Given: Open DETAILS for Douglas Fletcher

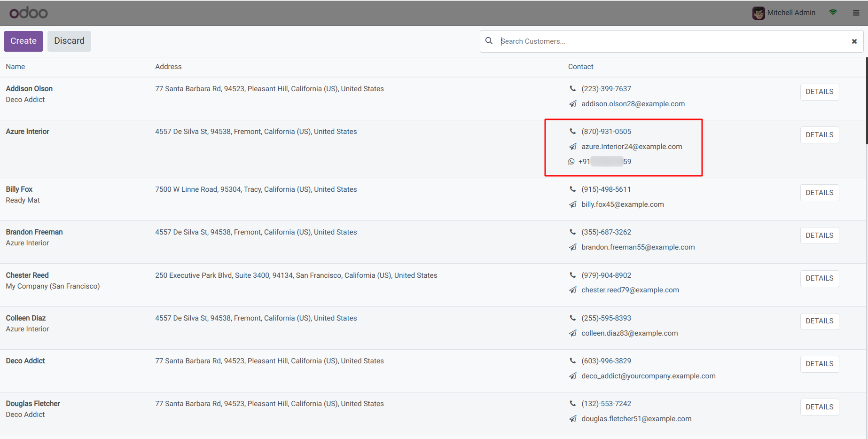Looking at the screenshot, I should coord(820,407).
